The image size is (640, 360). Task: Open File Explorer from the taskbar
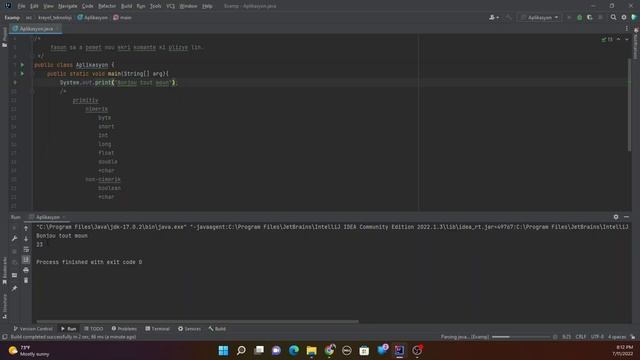311,350
